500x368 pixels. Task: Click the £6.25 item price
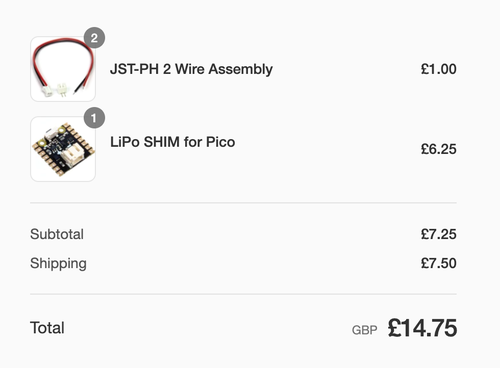438,149
